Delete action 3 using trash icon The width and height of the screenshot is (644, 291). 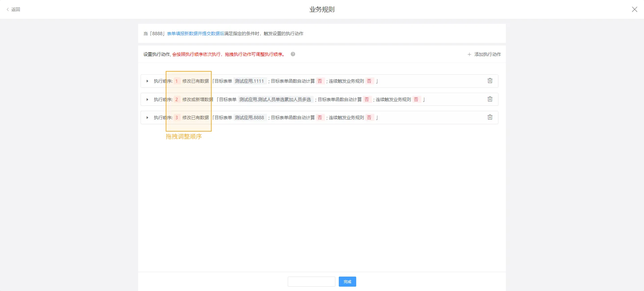[490, 117]
